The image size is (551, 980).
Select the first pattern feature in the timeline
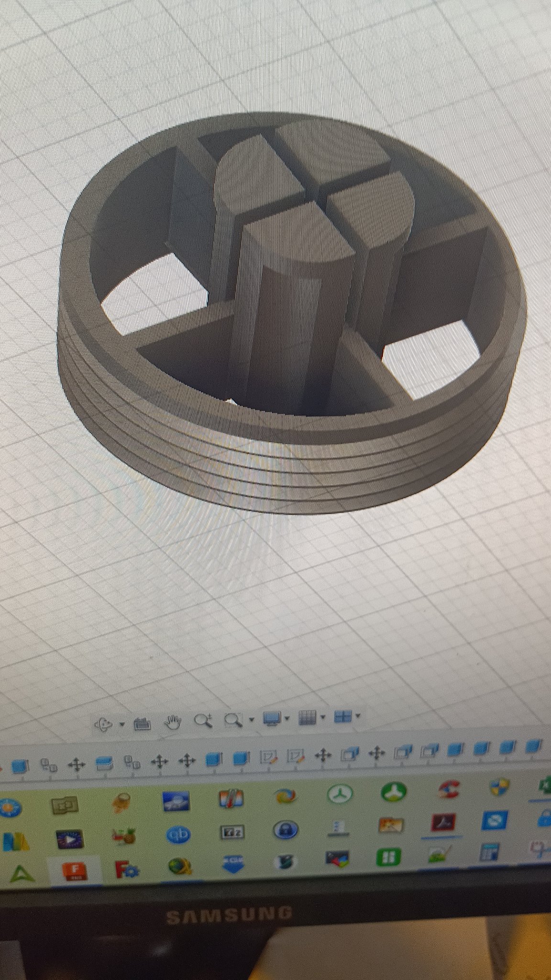click(48, 766)
